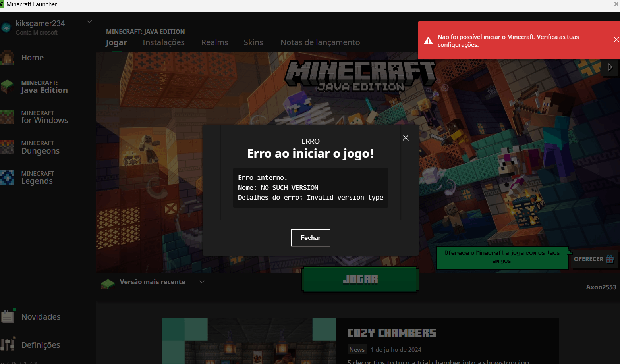
Task: Expand the kiksgamer234 account menu chevron
Action: coord(89,21)
